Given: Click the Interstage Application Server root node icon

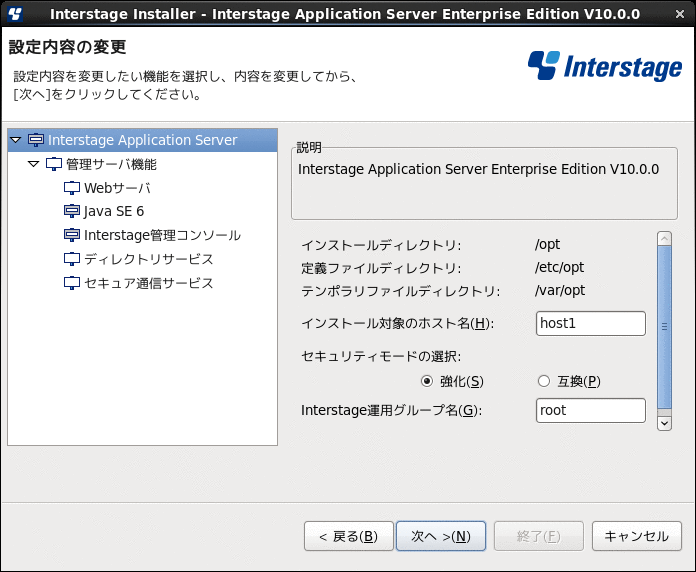Looking at the screenshot, I should point(36,140).
